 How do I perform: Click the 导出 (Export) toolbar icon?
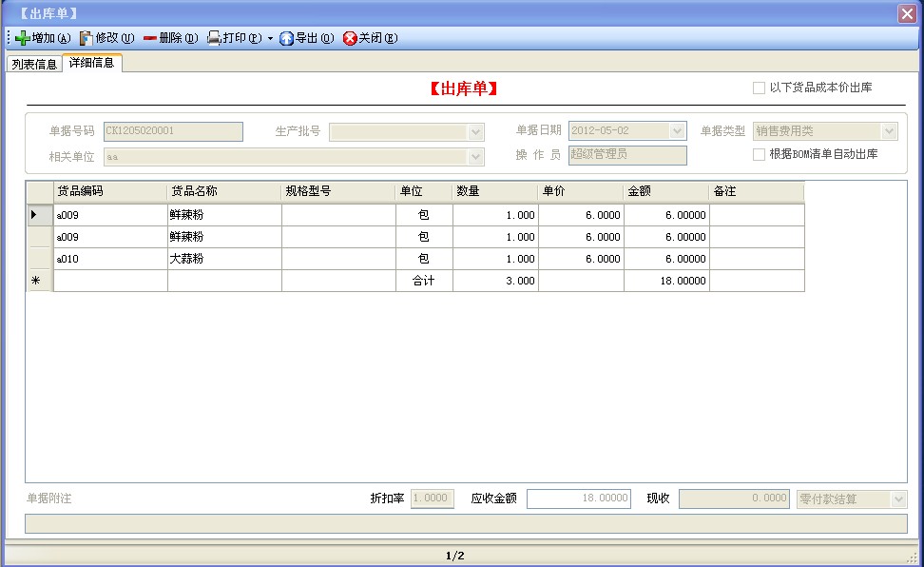pyautogui.click(x=286, y=39)
